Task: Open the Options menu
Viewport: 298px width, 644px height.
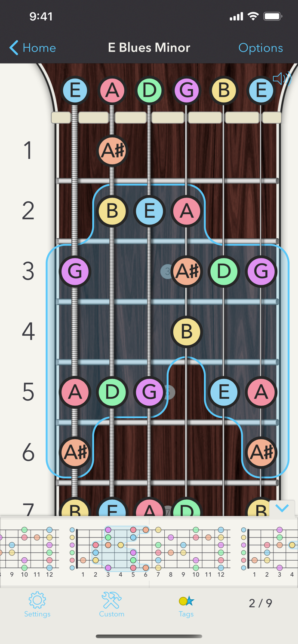Action: point(261,48)
